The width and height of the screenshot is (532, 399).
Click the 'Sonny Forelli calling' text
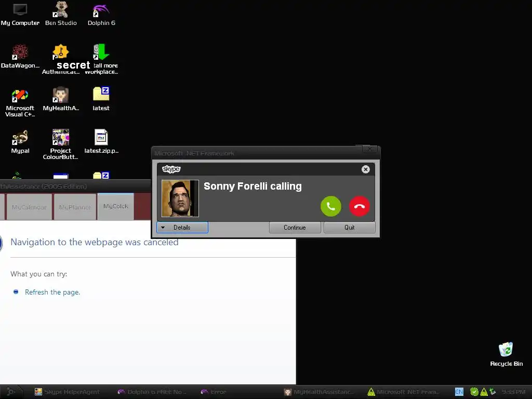pyautogui.click(x=252, y=187)
